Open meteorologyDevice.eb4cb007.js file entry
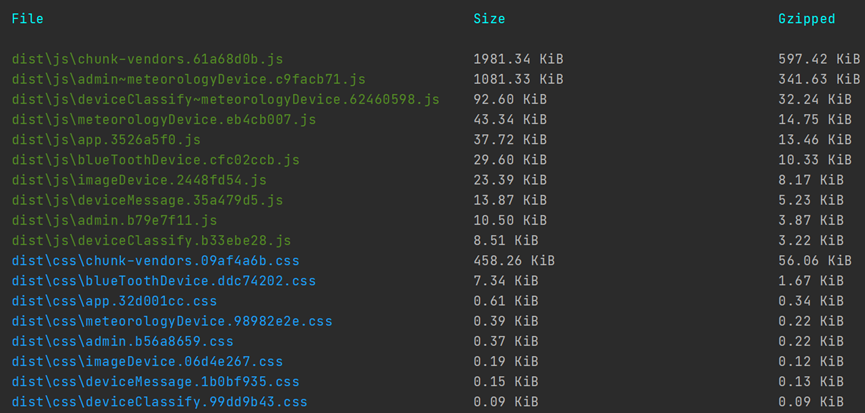 click(x=164, y=120)
